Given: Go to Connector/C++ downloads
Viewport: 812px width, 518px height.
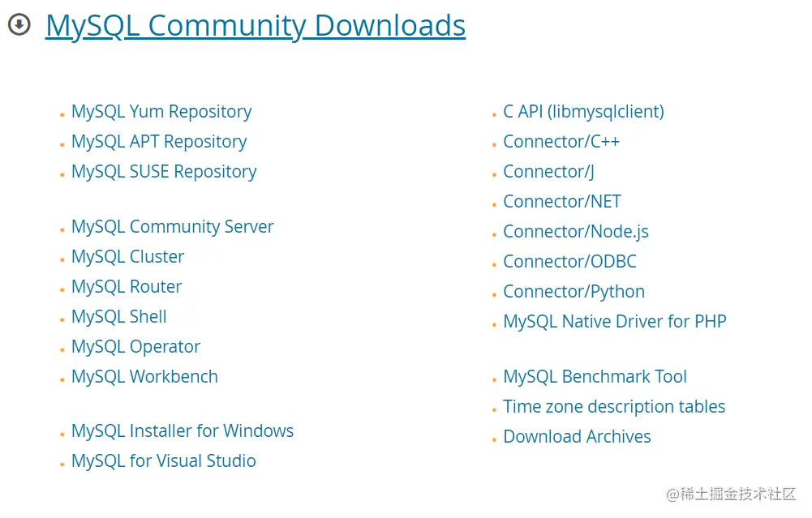Looking at the screenshot, I should 561,142.
